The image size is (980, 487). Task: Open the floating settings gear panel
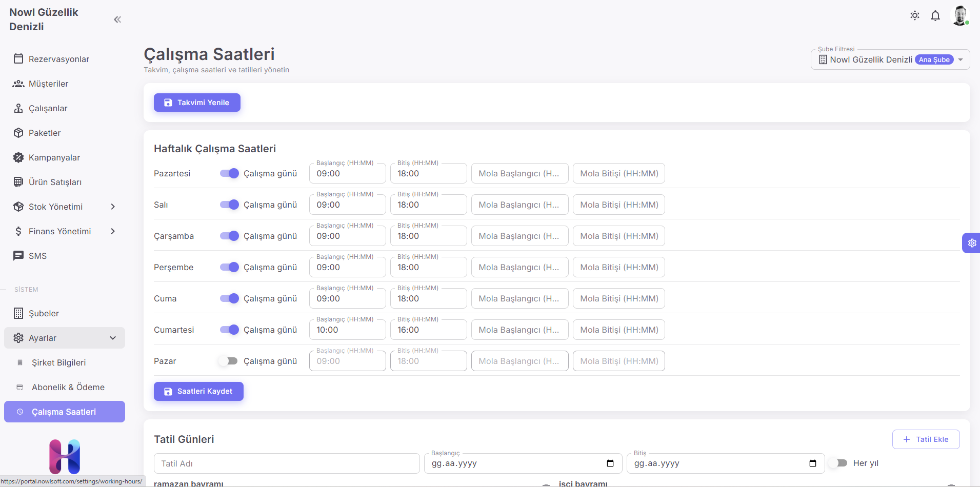pyautogui.click(x=971, y=243)
